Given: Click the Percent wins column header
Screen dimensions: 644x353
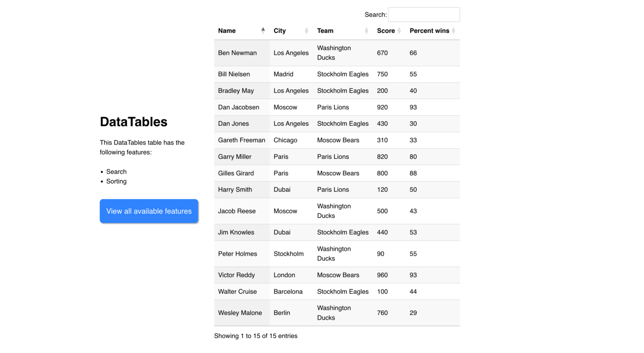Looking at the screenshot, I should click(429, 31).
